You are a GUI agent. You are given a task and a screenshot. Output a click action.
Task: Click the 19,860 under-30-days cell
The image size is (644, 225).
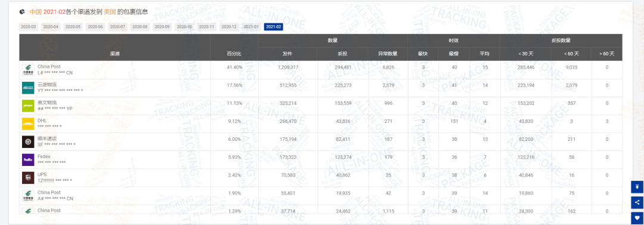coord(526,193)
